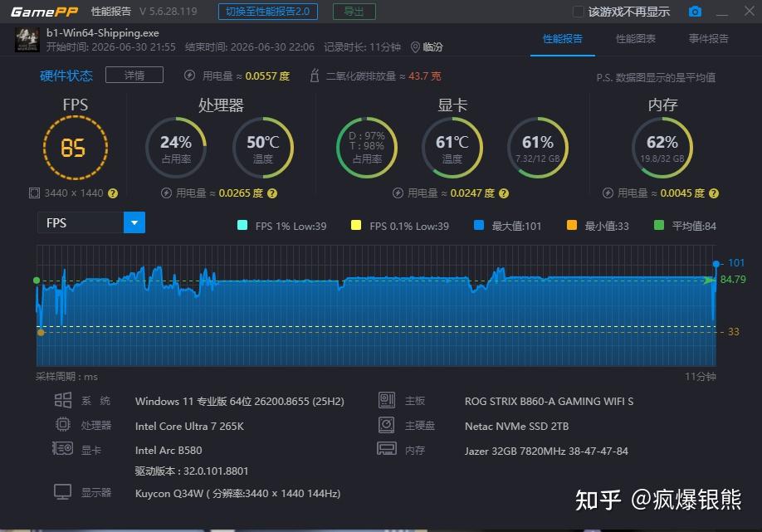Switch to 事件报告 tab
This screenshot has width=762, height=532.
[x=708, y=39]
